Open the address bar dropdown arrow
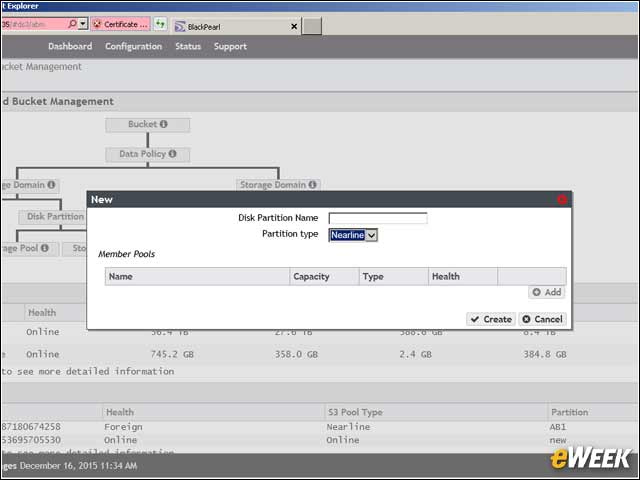 [x=83, y=24]
